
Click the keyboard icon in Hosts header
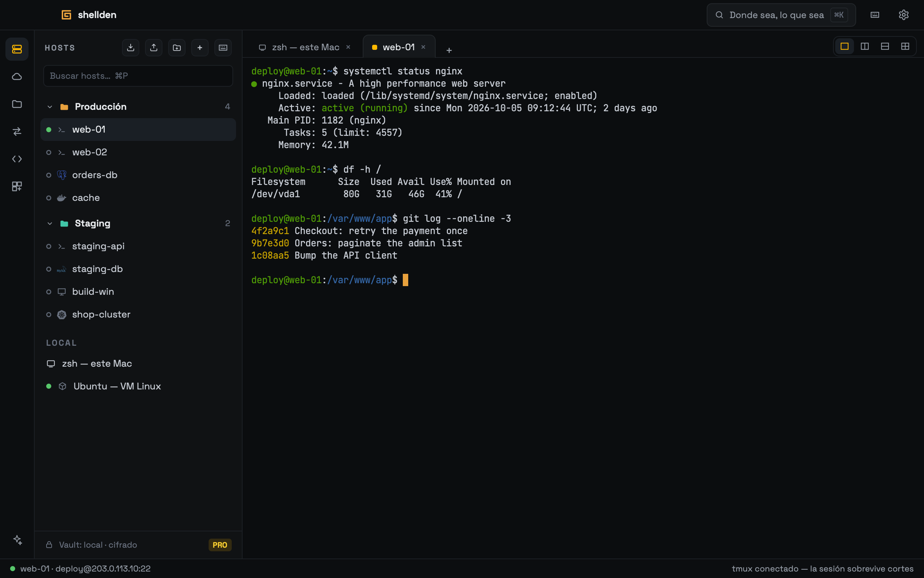coord(223,47)
